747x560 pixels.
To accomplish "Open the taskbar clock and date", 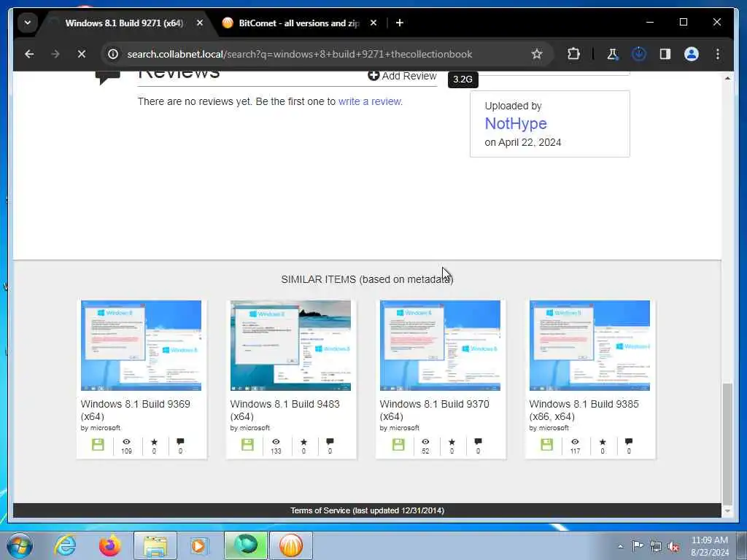I will tap(710, 546).
